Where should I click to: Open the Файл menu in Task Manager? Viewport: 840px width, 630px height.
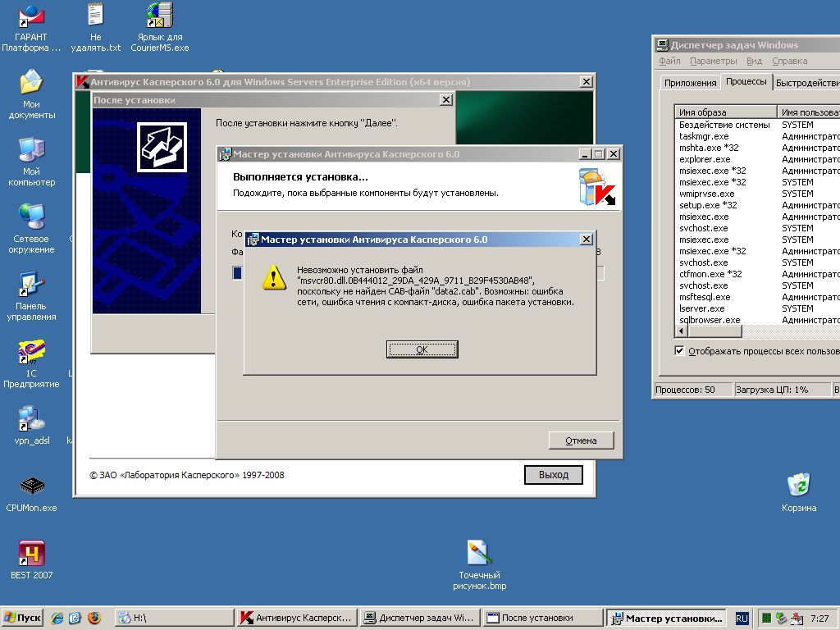(x=669, y=61)
